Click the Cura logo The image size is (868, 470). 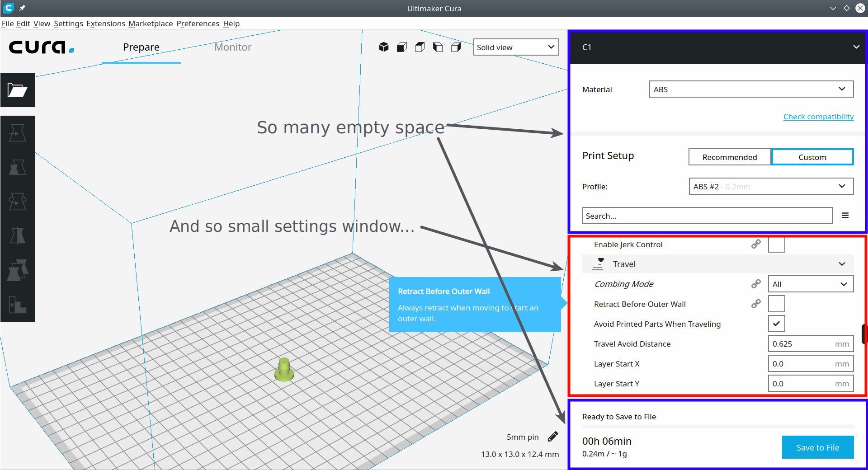[x=42, y=47]
